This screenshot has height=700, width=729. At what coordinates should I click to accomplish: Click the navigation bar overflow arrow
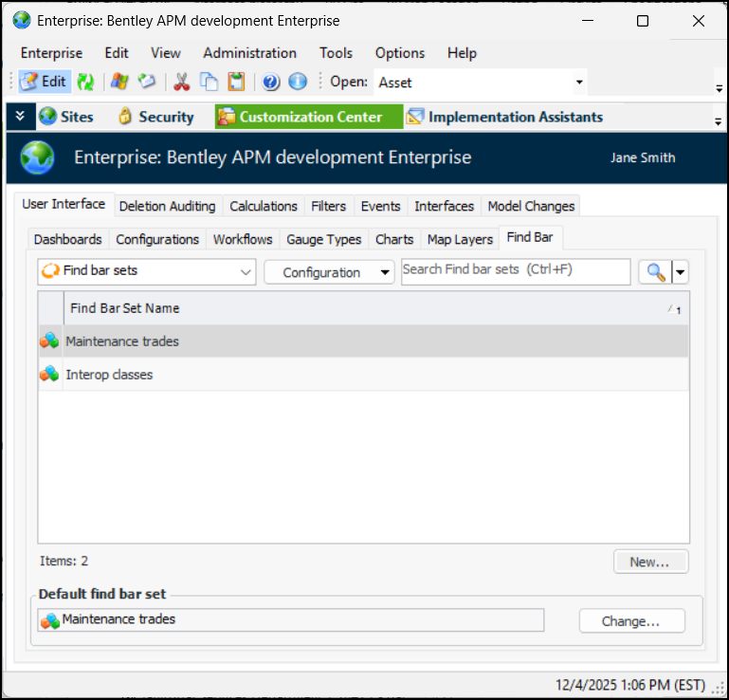coord(719,121)
